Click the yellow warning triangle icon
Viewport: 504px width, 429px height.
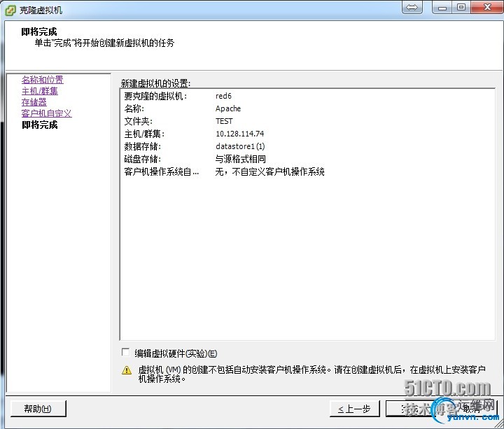coord(127,370)
